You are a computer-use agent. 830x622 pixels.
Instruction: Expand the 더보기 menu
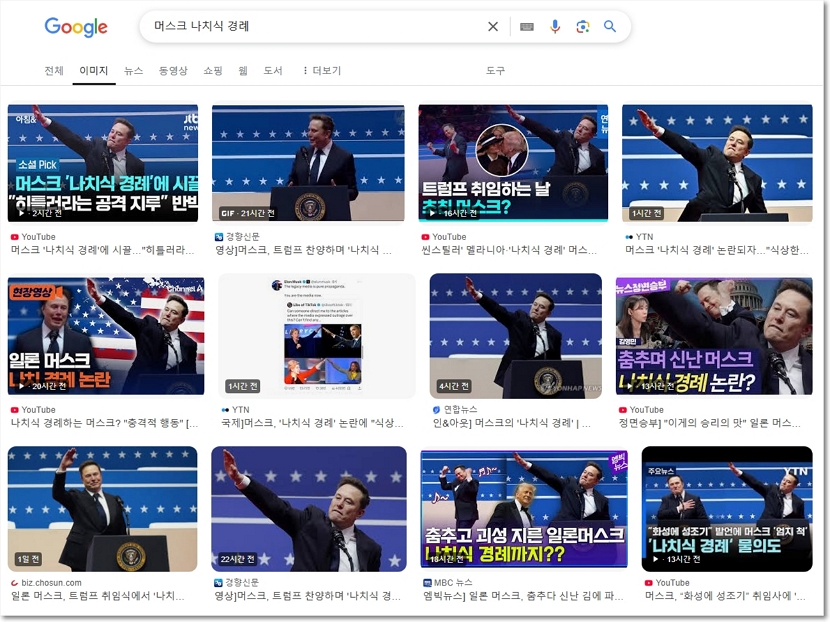pyautogui.click(x=322, y=70)
